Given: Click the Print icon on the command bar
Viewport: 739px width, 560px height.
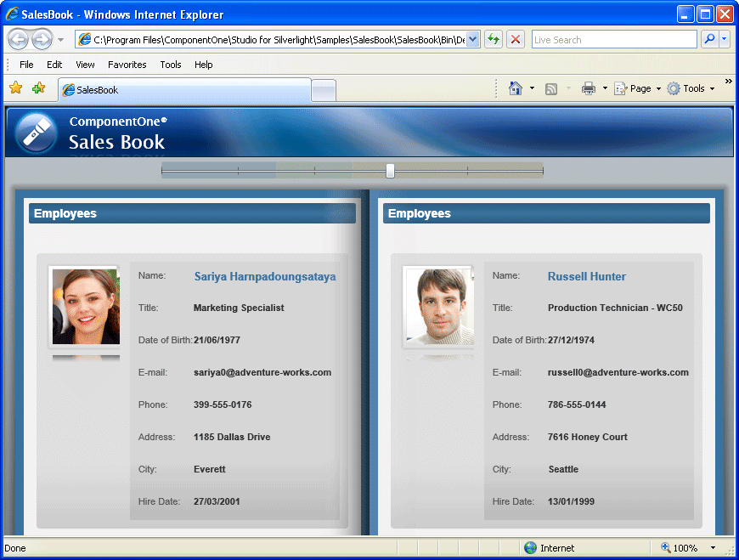Looking at the screenshot, I should (590, 88).
